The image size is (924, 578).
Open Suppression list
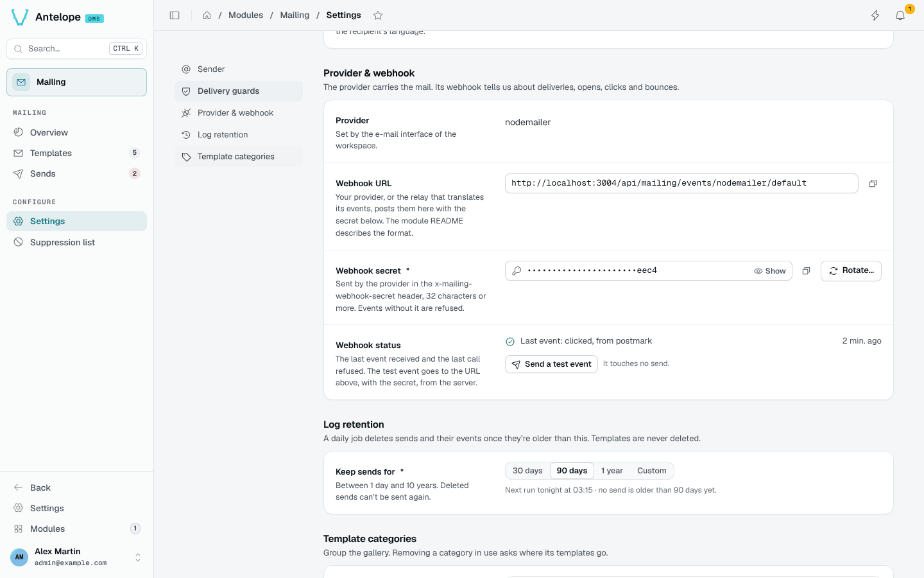click(76, 242)
